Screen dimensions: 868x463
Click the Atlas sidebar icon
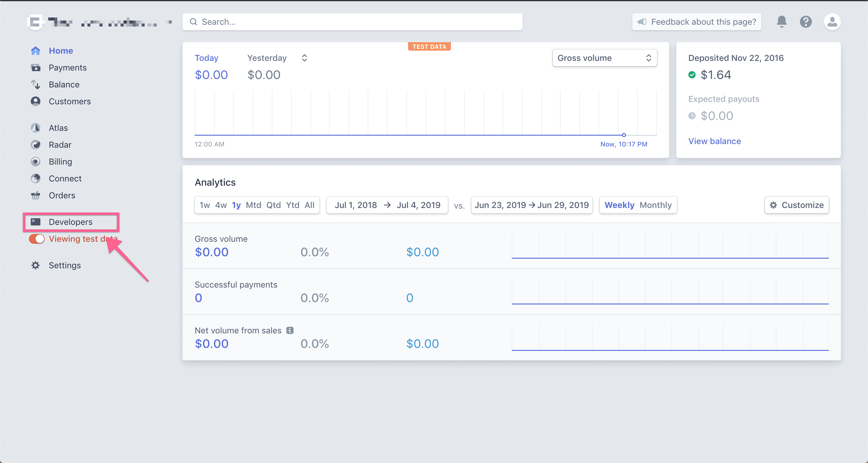[35, 128]
